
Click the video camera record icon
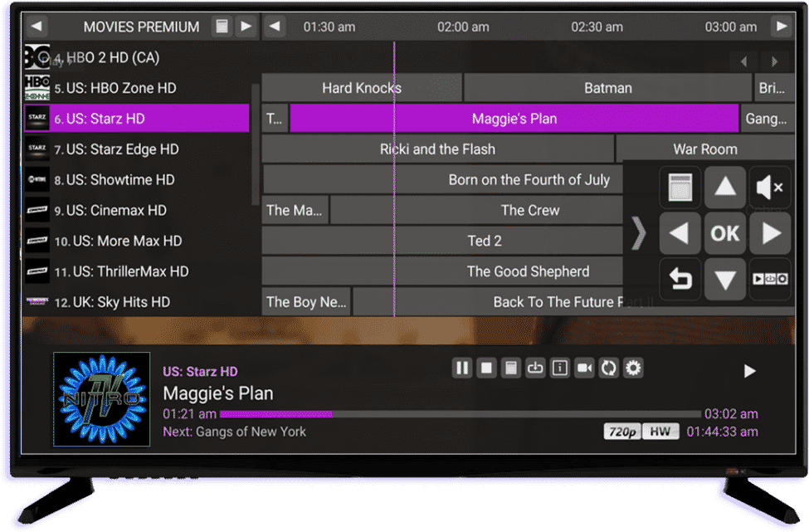tap(585, 368)
